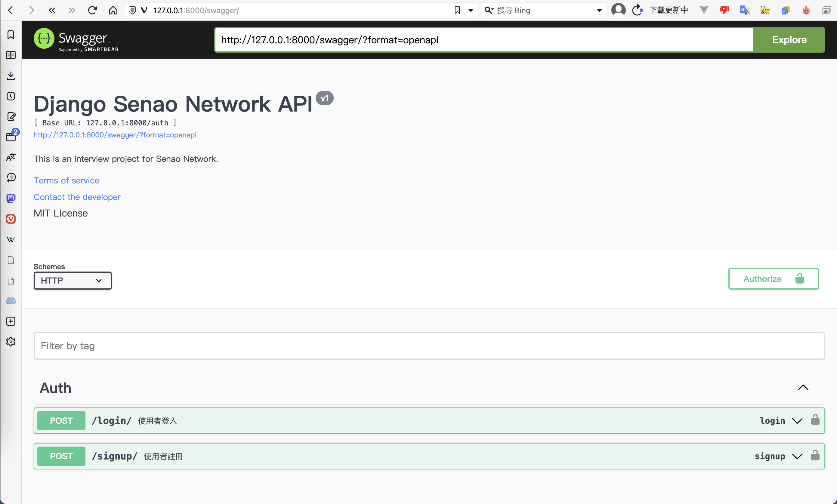
Task: Click the Authorize button
Action: [x=773, y=278]
